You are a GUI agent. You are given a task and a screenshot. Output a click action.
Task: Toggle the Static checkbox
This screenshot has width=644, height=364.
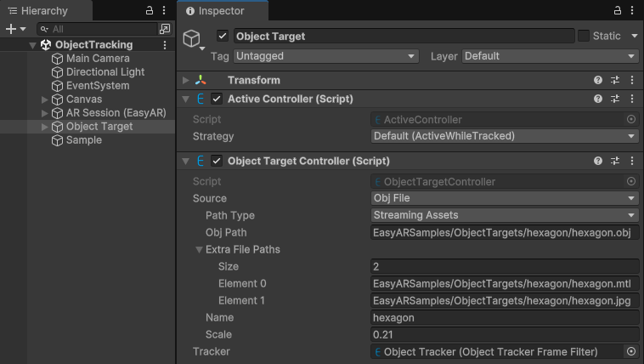(x=584, y=37)
